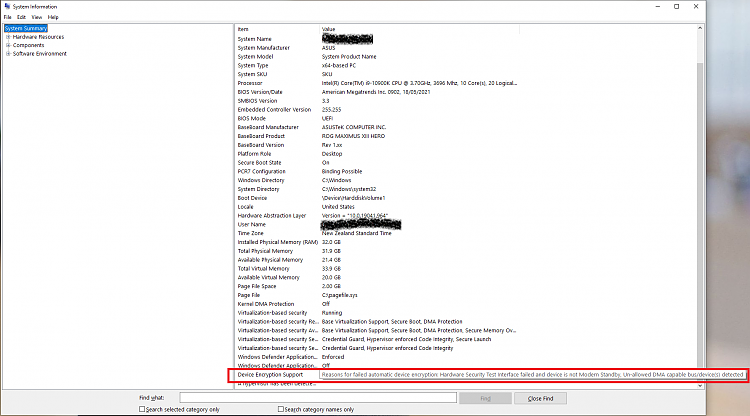Minimize the System Information window
Viewport: 750px width, 416px height.
tap(658, 6)
